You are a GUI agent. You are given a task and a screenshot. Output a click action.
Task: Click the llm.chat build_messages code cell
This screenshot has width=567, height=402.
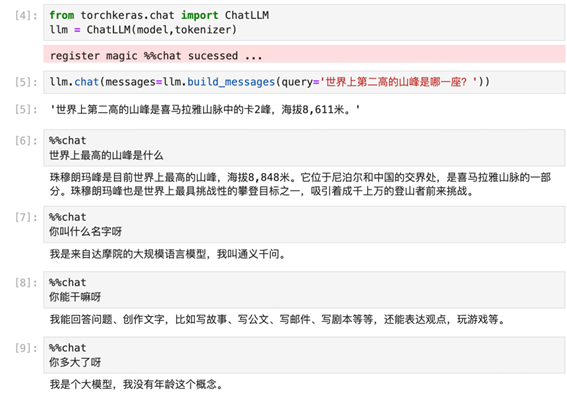click(x=304, y=82)
